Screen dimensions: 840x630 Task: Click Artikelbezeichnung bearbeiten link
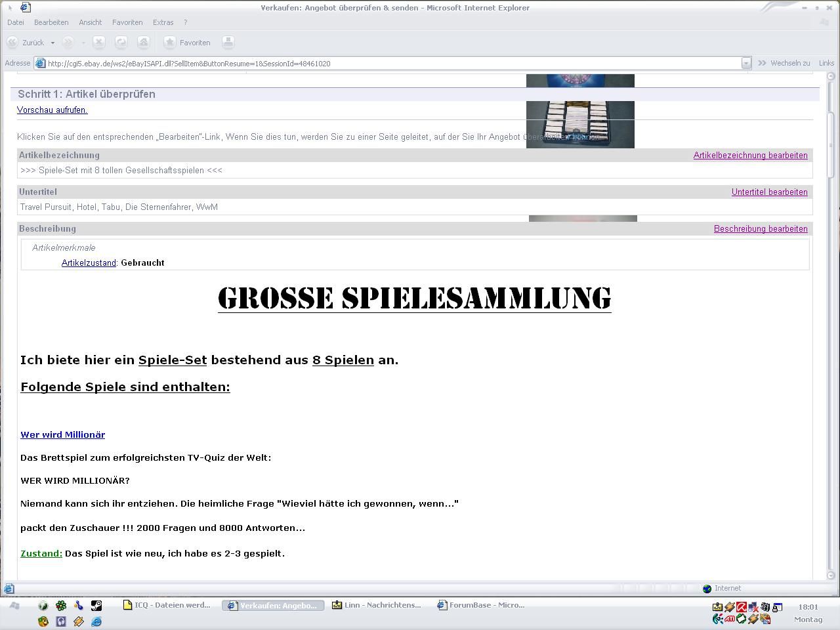coord(750,156)
